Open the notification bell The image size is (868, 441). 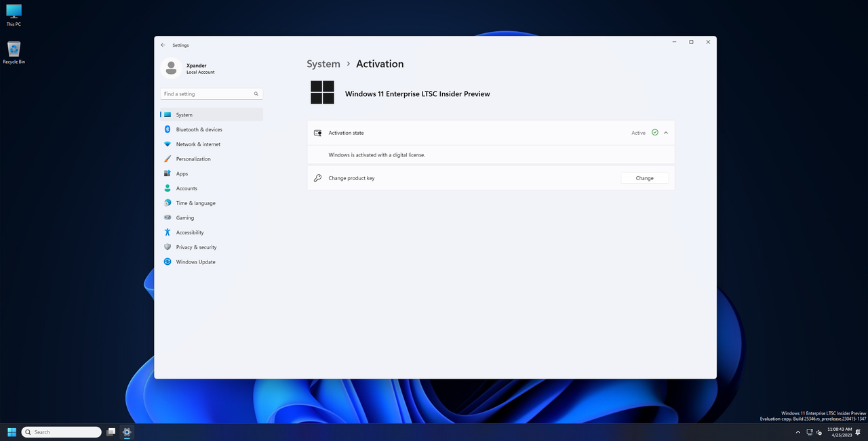[x=857, y=432]
